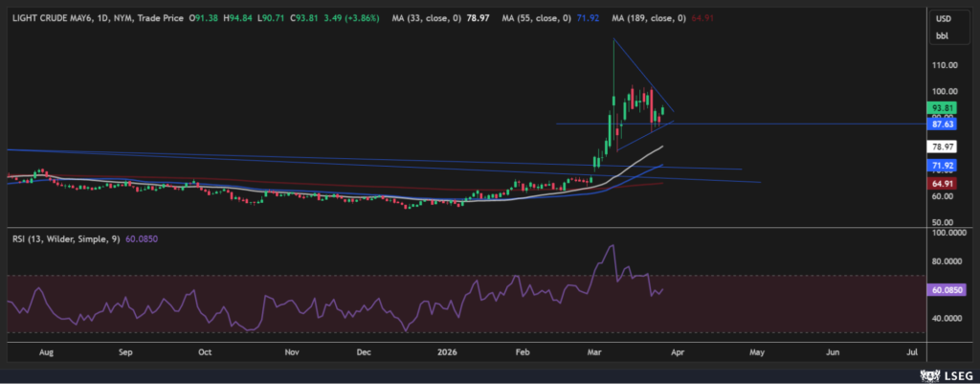Click the Jul label on time axis
This screenshot has height=384, width=980.
(912, 352)
